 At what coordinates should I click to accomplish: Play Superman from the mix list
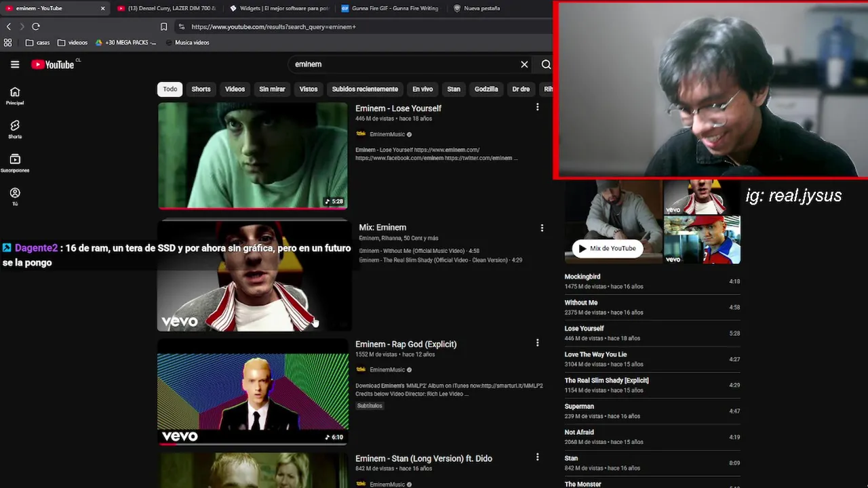(652, 411)
